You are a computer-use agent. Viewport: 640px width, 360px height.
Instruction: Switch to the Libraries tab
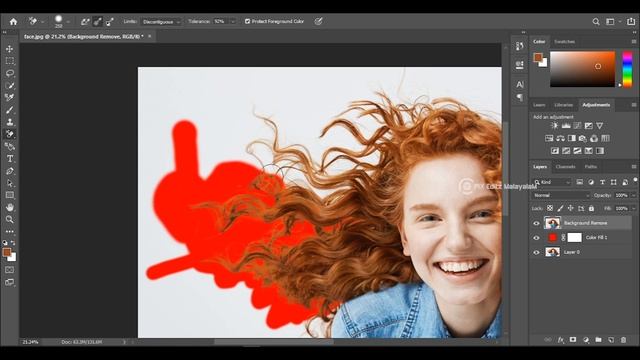(563, 105)
